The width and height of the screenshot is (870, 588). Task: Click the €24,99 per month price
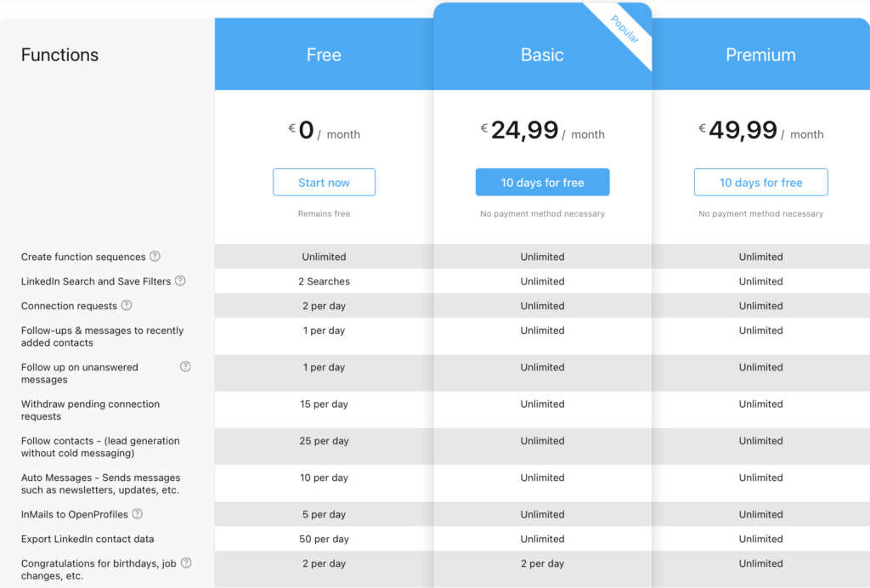[x=542, y=131]
